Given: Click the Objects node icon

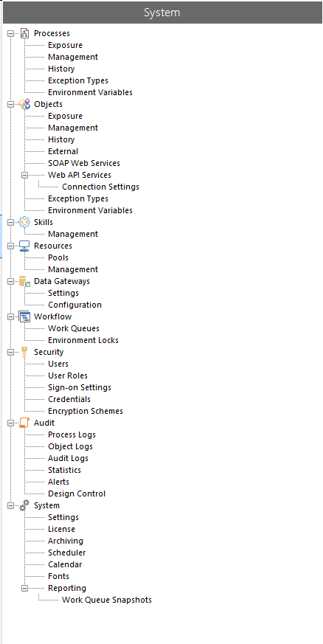Looking at the screenshot, I should (24, 104).
